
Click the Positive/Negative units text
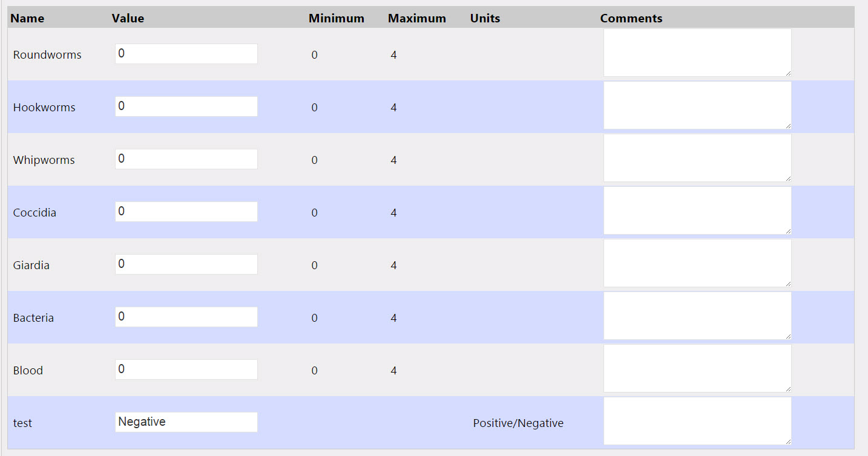pos(518,423)
